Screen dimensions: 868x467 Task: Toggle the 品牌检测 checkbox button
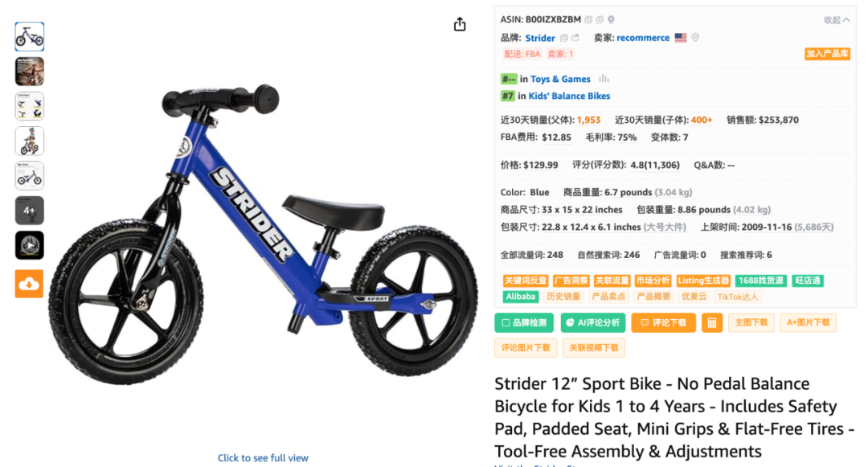tap(524, 322)
